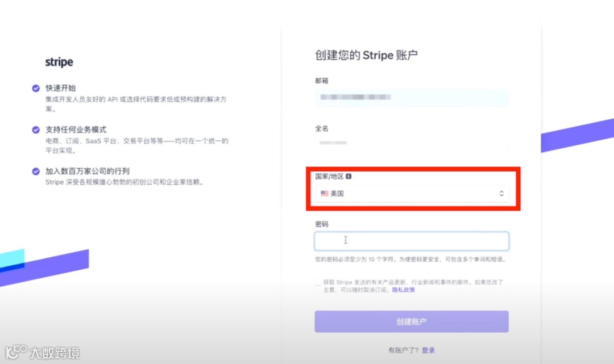Click the password hint about 10 个字符
The height and width of the screenshot is (364, 614).
[411, 259]
